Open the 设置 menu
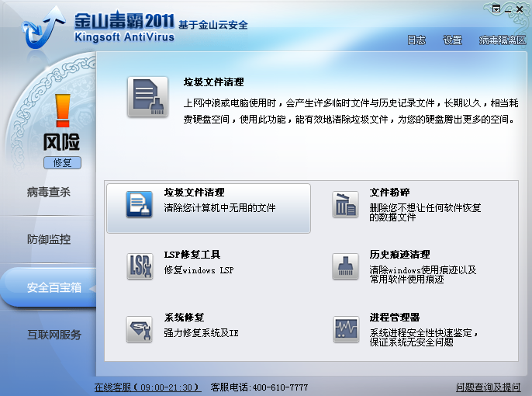Viewport: 532px width, 396px height. coord(452,40)
